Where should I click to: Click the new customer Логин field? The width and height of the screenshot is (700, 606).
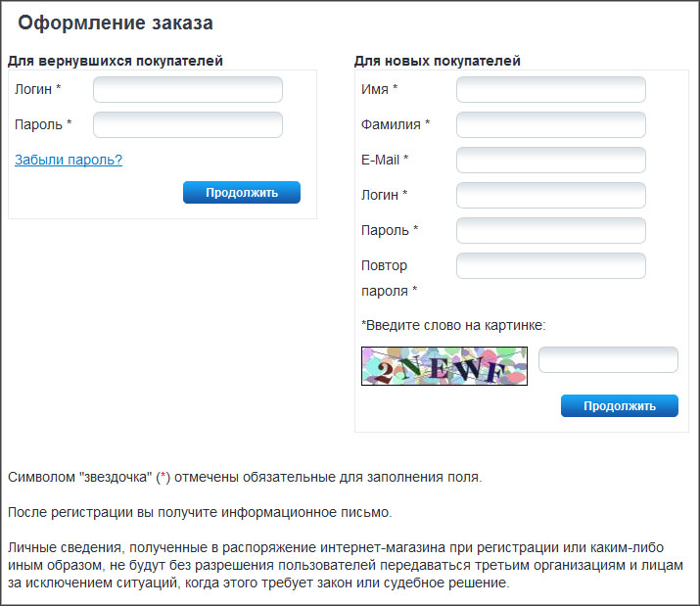pyautogui.click(x=551, y=195)
